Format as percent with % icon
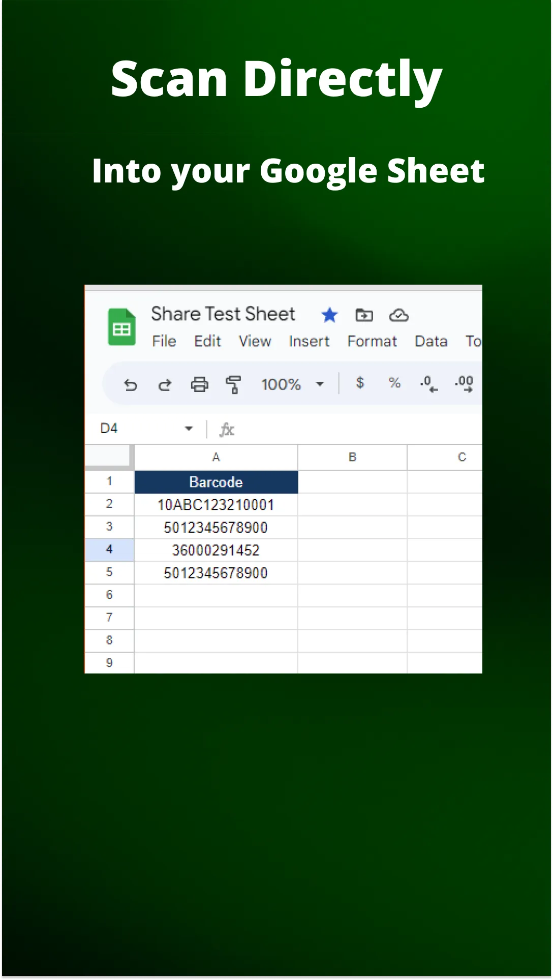This screenshot has width=553, height=980. click(394, 383)
